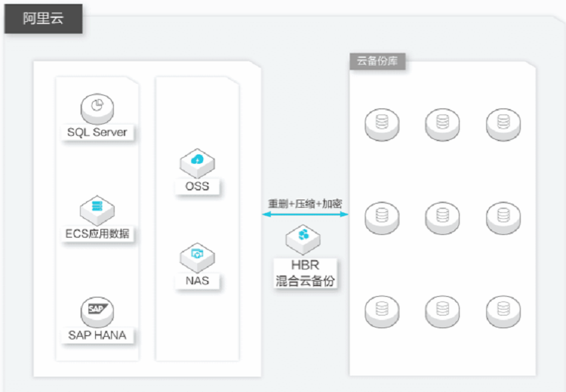Click the OSS cloud storage icon
Screen dimensions: 566x392
point(197,163)
